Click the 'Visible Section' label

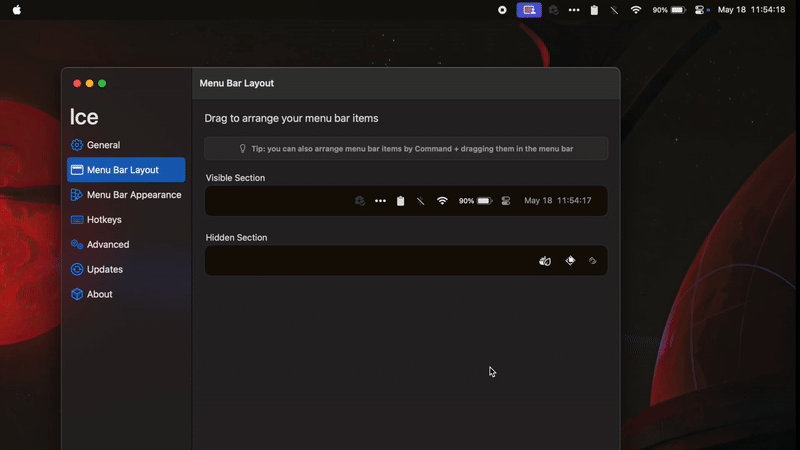[x=235, y=178]
